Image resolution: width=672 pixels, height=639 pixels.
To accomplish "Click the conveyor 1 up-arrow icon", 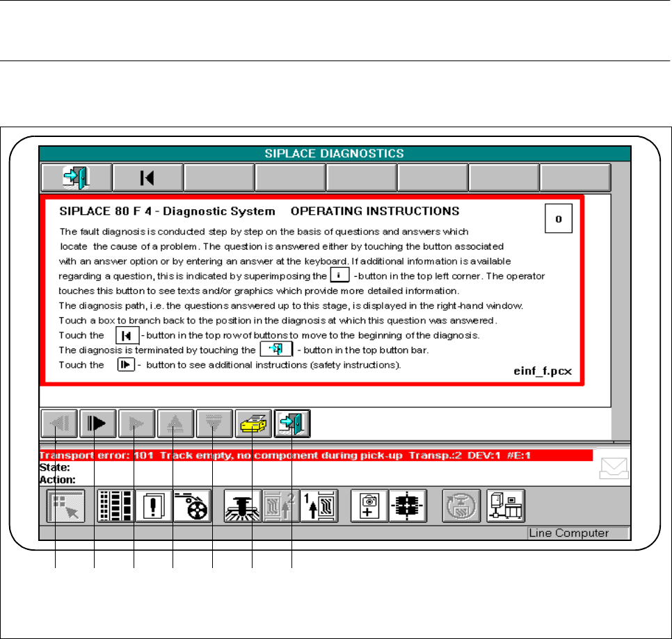I will pos(319,506).
